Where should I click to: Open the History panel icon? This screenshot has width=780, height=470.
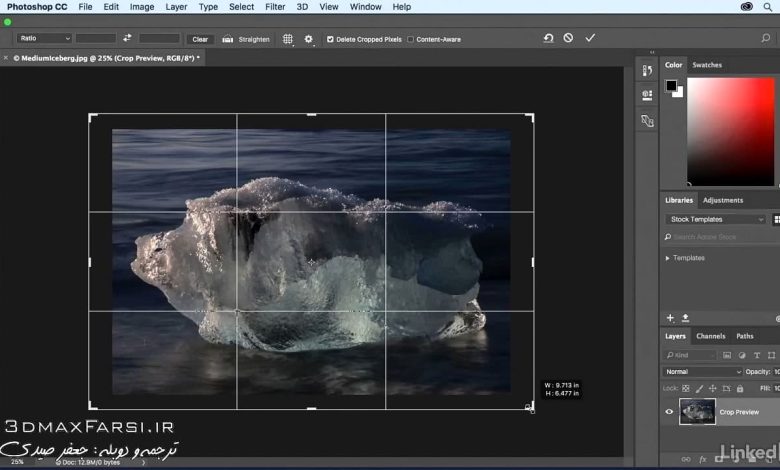click(647, 71)
